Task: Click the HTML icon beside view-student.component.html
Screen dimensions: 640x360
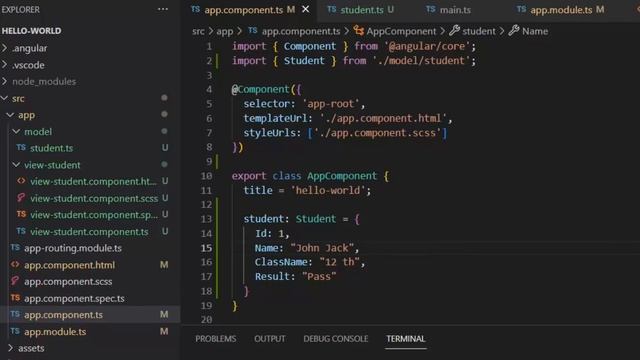Action: pyautogui.click(x=21, y=180)
